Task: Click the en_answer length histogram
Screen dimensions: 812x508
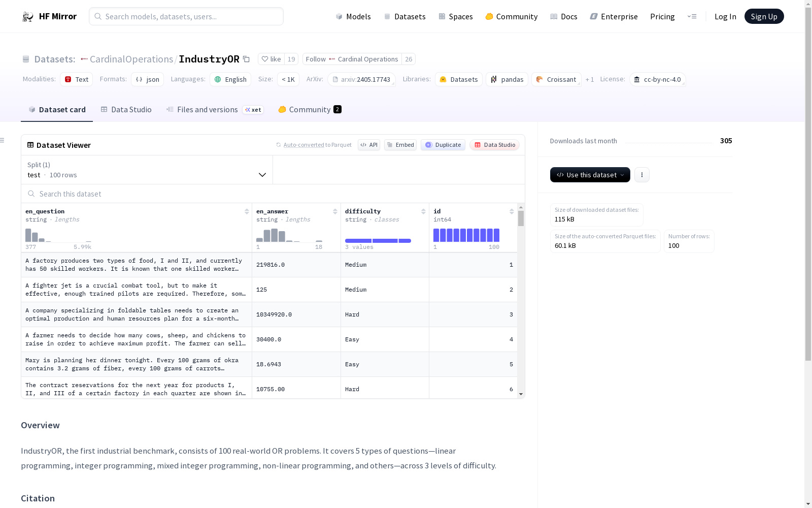Action: (289, 235)
